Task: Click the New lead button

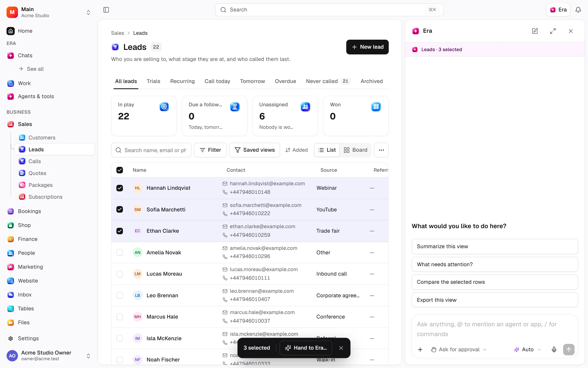Action: 367,47
